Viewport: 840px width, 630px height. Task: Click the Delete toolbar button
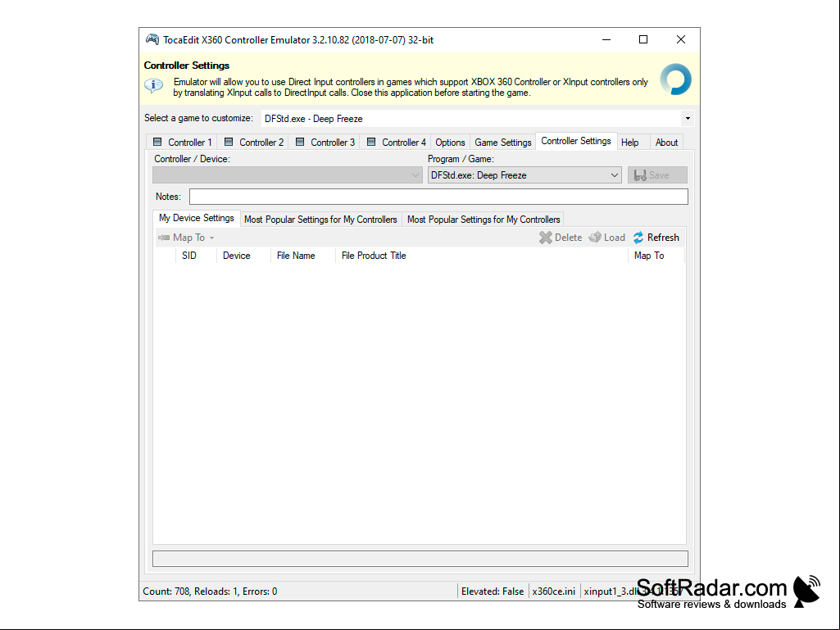561,238
